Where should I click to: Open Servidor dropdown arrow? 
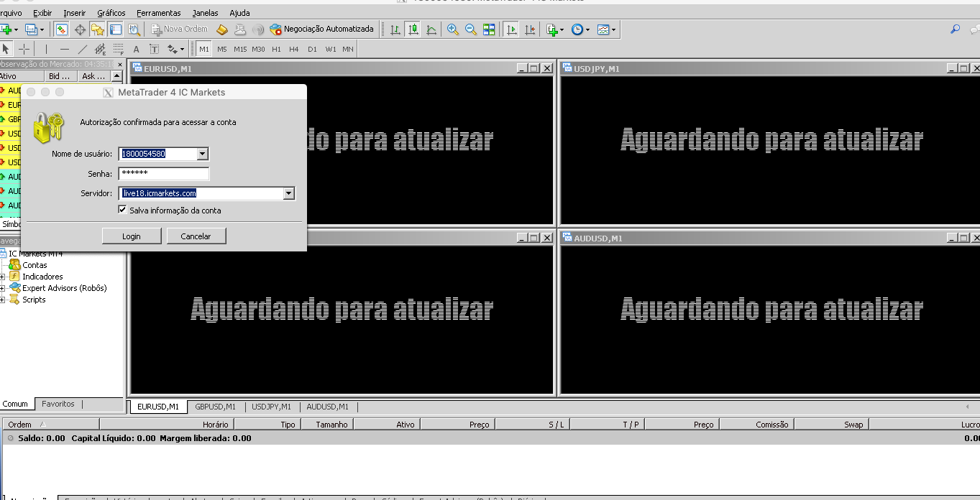click(x=288, y=193)
